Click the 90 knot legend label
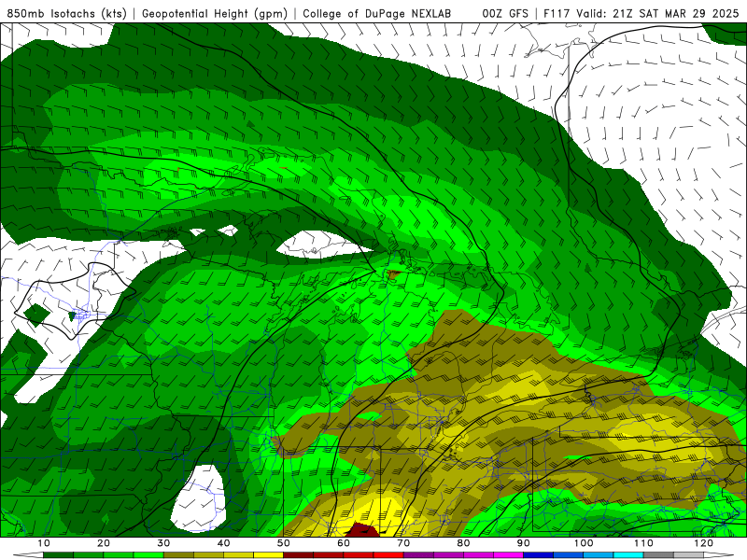 point(524,543)
